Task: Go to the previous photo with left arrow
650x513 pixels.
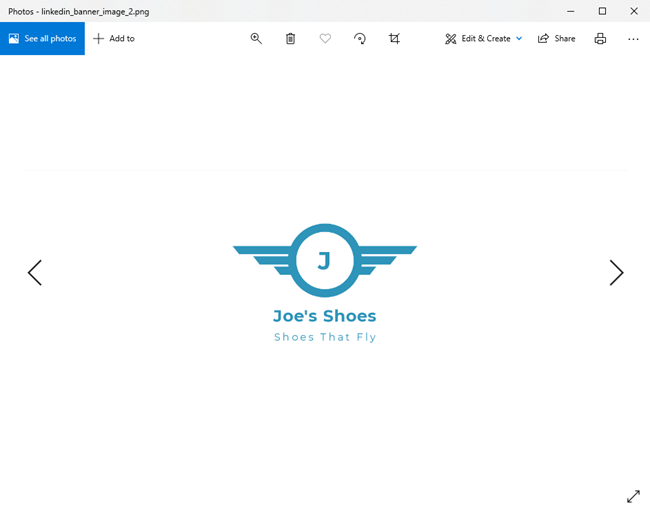Action: pyautogui.click(x=35, y=273)
